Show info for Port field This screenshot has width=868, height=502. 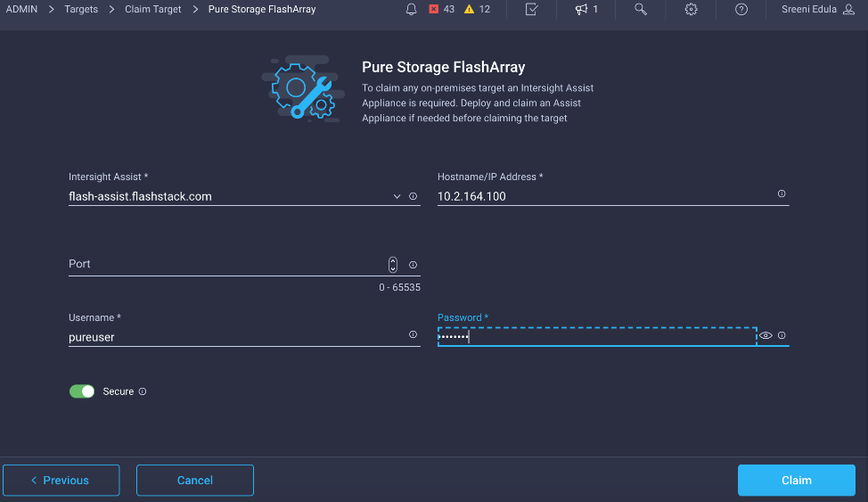click(x=413, y=265)
